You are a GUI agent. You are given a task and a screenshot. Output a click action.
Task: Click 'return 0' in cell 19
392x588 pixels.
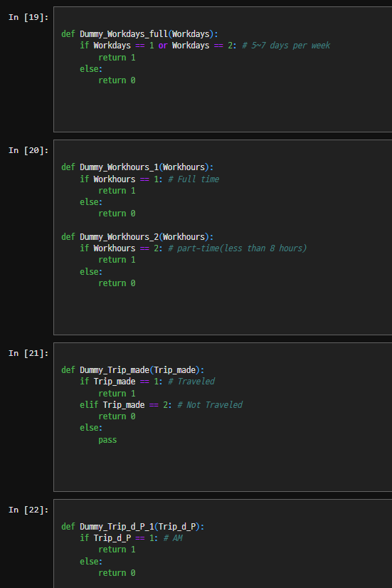[x=117, y=80]
